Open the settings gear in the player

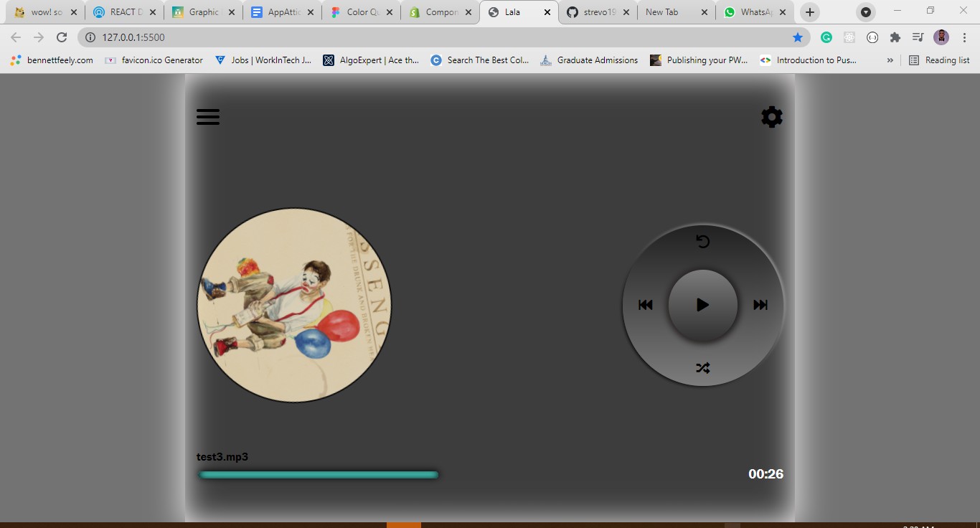click(772, 117)
